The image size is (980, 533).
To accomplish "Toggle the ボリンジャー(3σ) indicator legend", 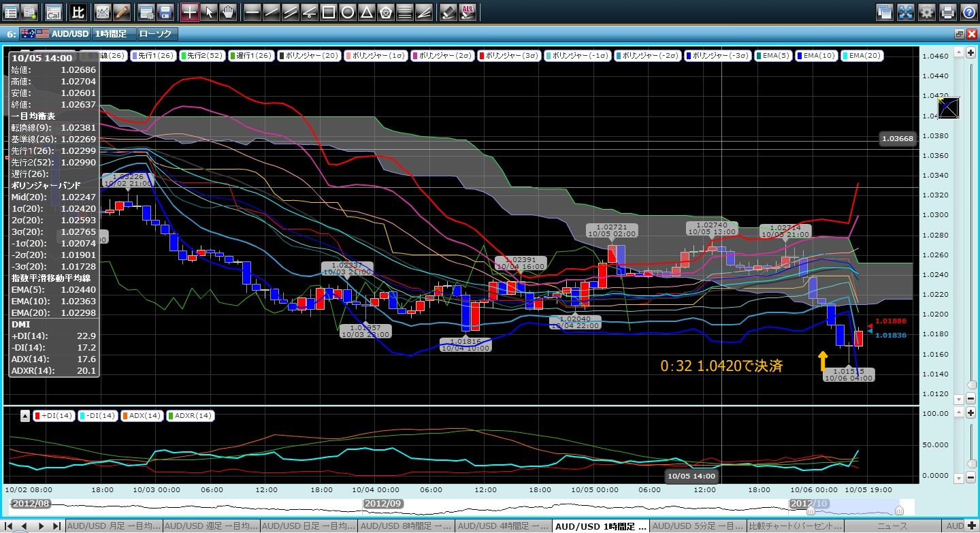I will coord(510,56).
